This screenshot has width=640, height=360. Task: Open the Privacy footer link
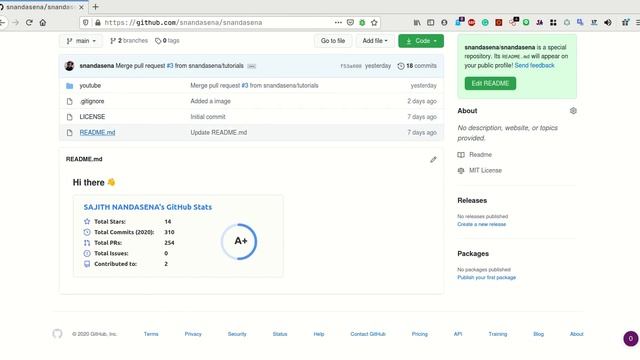tap(193, 334)
